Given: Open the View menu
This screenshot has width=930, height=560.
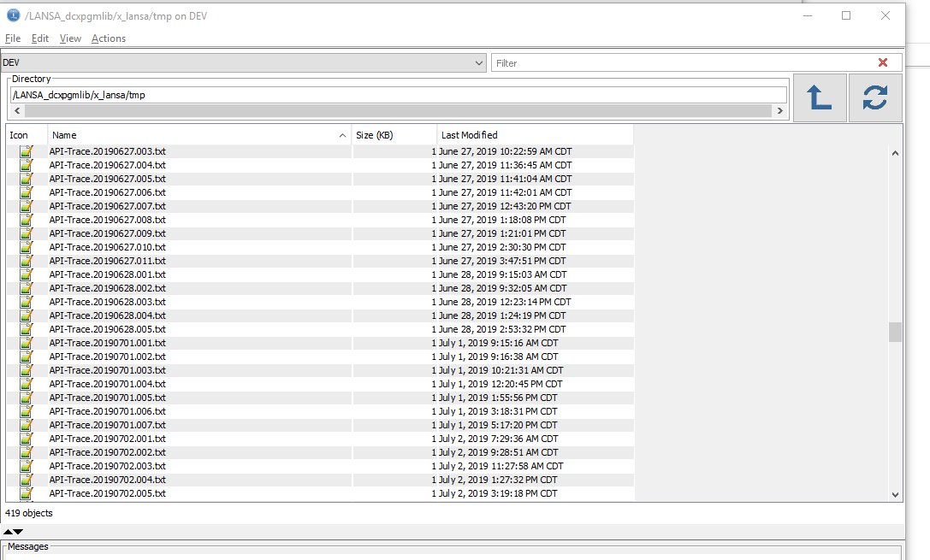Looking at the screenshot, I should pyautogui.click(x=70, y=38).
